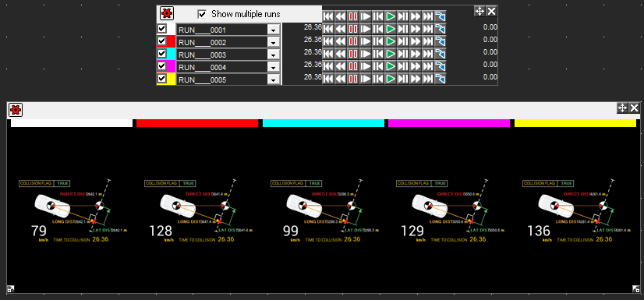Screen dimensions: 644x300
Task: Skip to end of RUN____0005
Action: pos(428,79)
